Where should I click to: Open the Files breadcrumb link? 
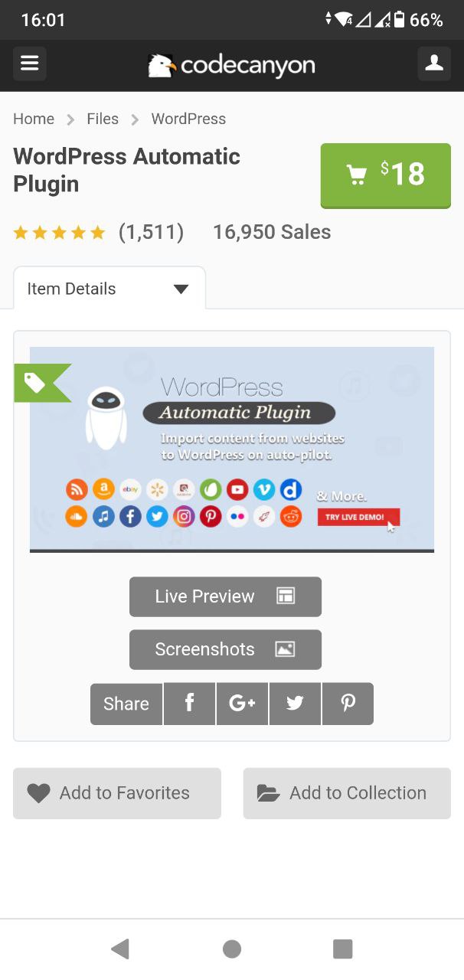pyautogui.click(x=103, y=119)
